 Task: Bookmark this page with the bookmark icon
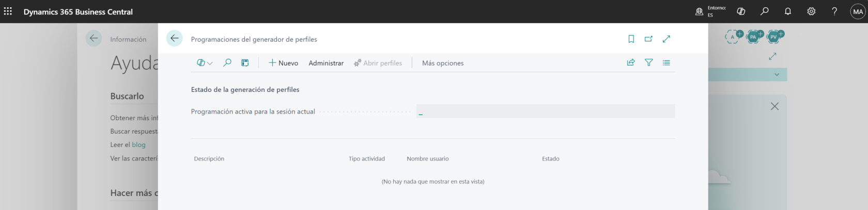631,39
